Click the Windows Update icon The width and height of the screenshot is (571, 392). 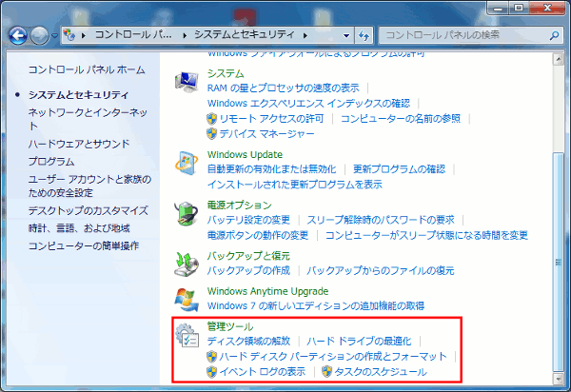pyautogui.click(x=189, y=162)
